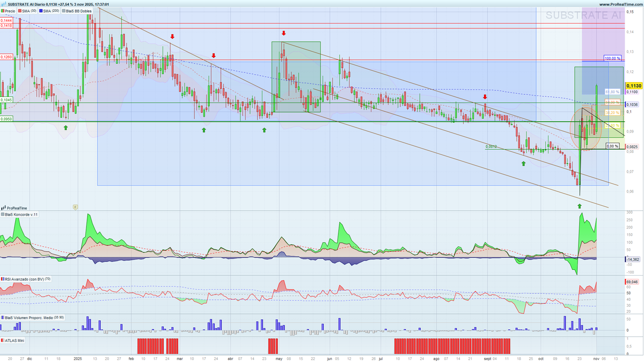Select the Fibonacci 100,00 % level label
Viewport: 644px width, 362px height.
(x=612, y=58)
